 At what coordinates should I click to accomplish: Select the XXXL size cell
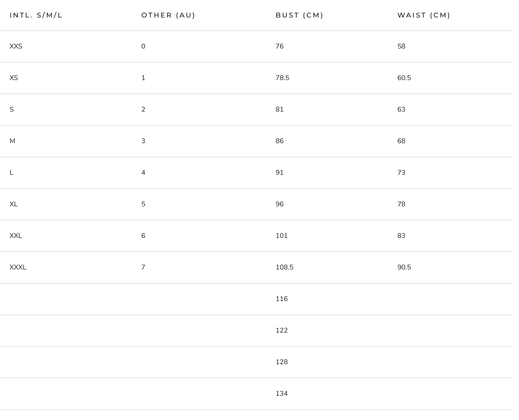click(x=18, y=267)
